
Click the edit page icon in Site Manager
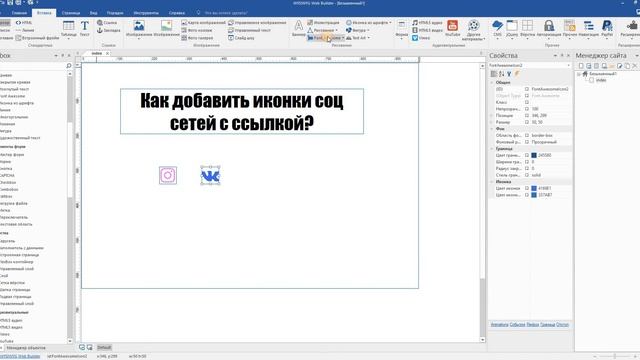[620, 66]
